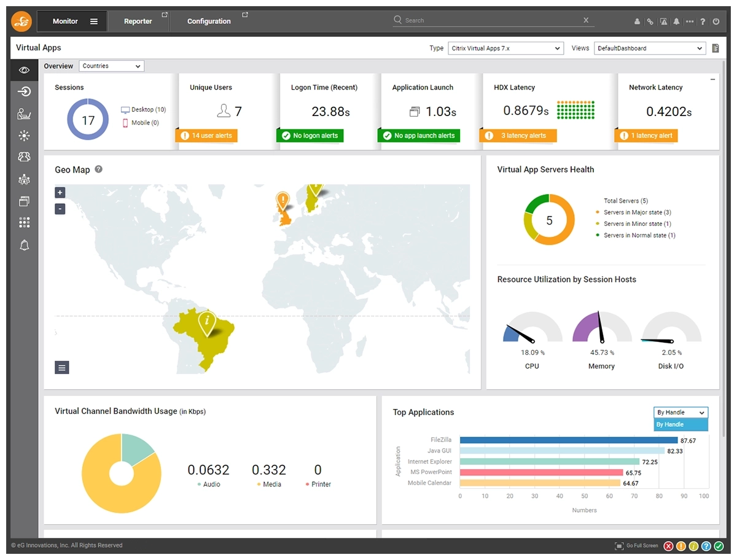
Task: Switch to the Reporter tab
Action: 138,21
